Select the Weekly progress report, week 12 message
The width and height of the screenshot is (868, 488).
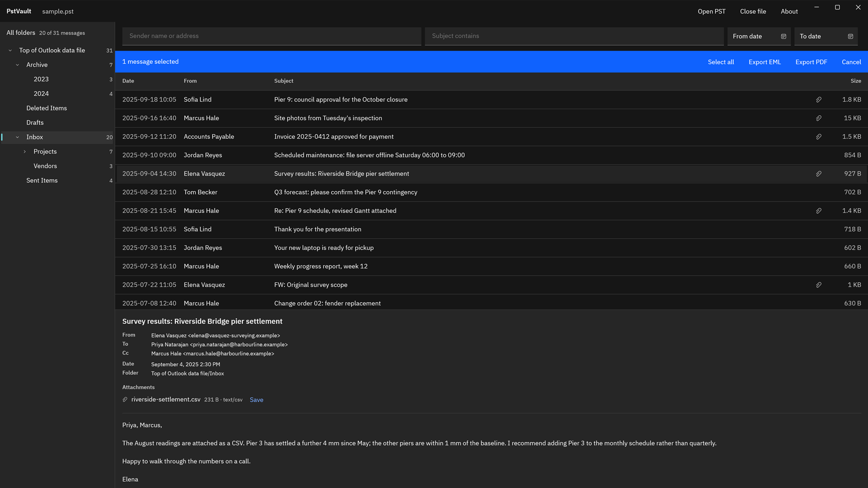[491, 266]
